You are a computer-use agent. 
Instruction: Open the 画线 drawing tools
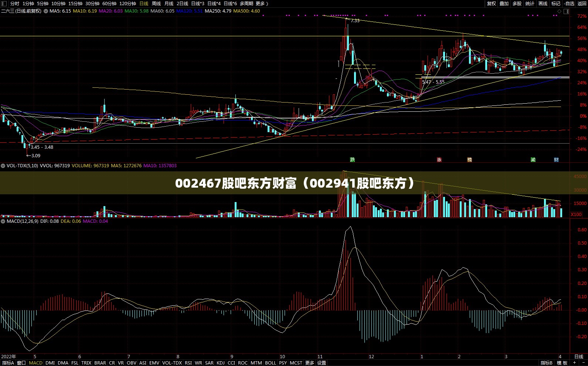click(543, 3)
